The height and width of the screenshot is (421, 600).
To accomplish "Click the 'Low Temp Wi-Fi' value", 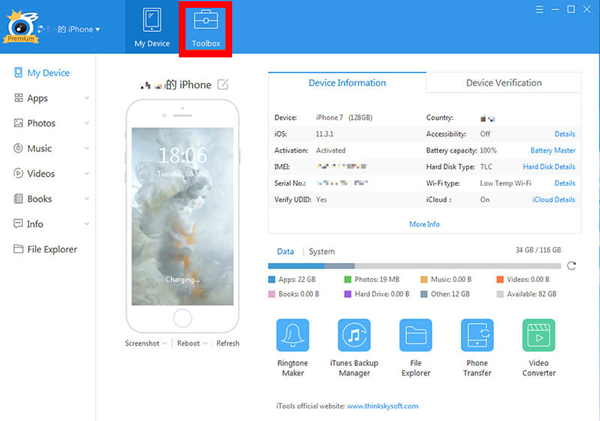I will (505, 183).
